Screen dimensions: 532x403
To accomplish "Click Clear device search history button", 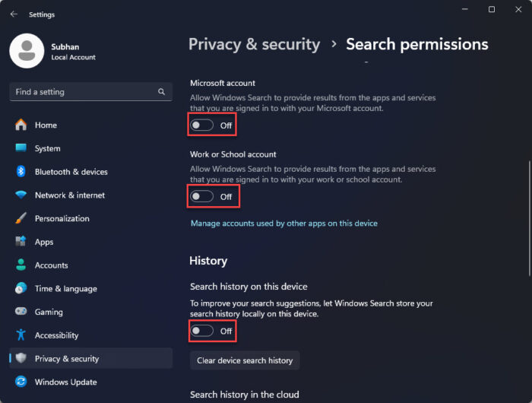I will click(245, 360).
